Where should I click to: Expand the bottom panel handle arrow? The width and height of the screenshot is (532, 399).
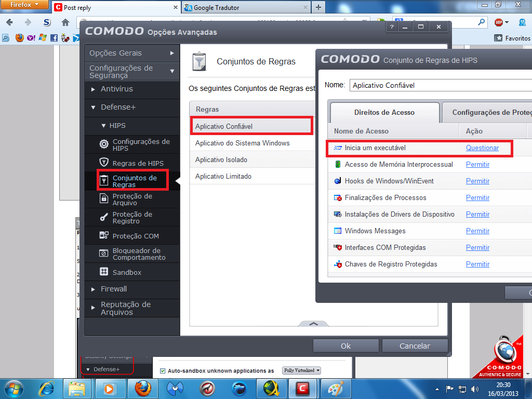pos(313,324)
